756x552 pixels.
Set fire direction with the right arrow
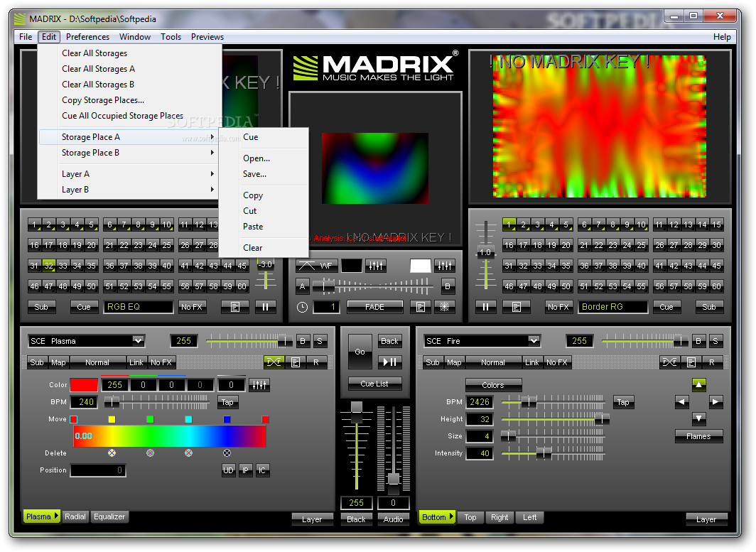[x=716, y=401]
